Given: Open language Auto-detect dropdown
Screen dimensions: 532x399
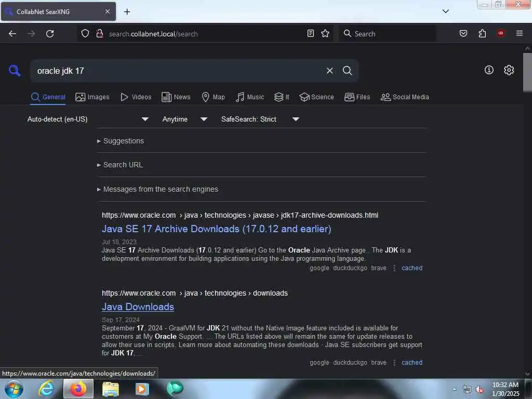Looking at the screenshot, I should click(88, 119).
